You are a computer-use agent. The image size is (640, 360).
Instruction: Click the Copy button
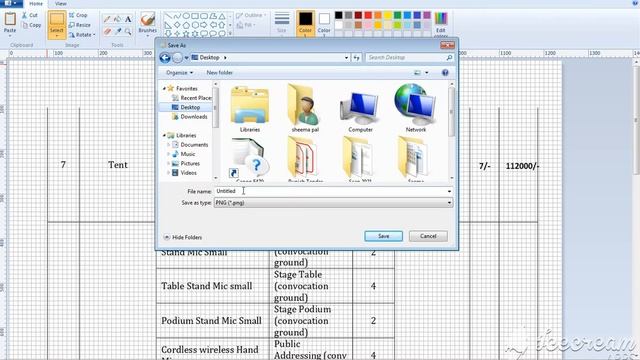click(31, 25)
